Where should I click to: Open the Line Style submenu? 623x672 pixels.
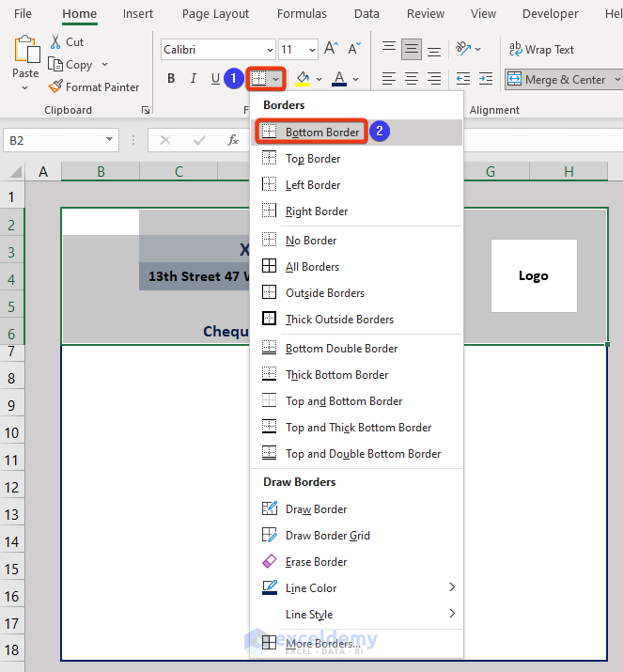pyautogui.click(x=356, y=614)
